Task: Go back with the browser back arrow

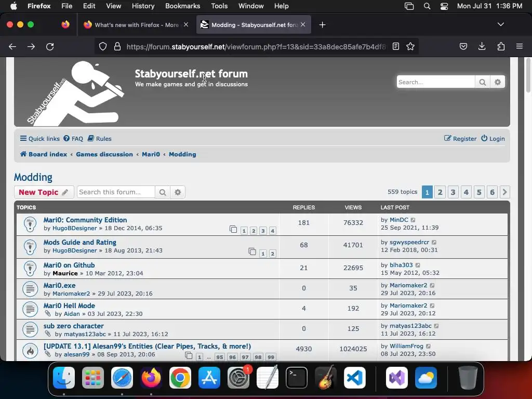Action: [x=12, y=46]
